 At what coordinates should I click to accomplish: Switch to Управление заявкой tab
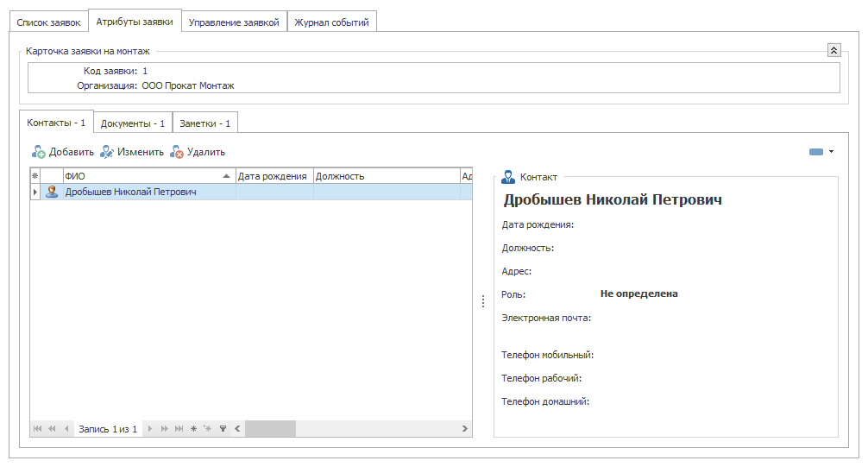(x=234, y=22)
